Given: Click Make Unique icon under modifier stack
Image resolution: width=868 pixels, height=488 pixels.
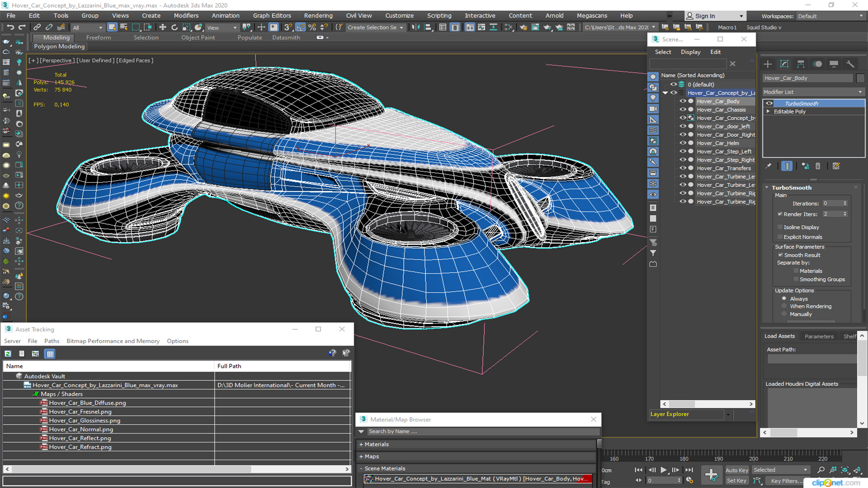Looking at the screenshot, I should [x=805, y=166].
